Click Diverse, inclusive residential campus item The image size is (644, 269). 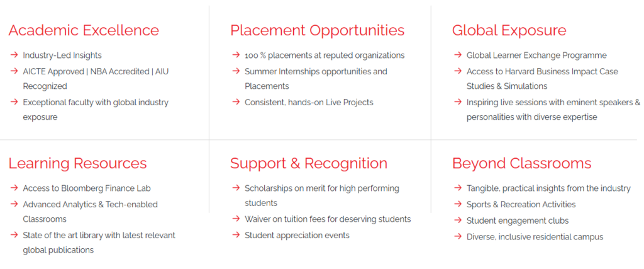535,237
